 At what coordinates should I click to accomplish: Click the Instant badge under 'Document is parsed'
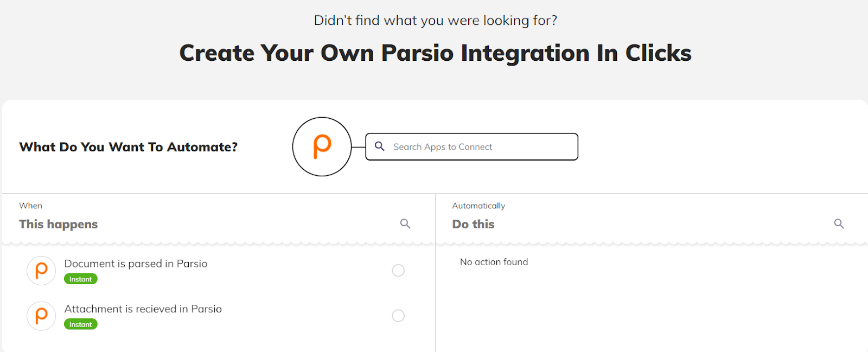click(81, 279)
